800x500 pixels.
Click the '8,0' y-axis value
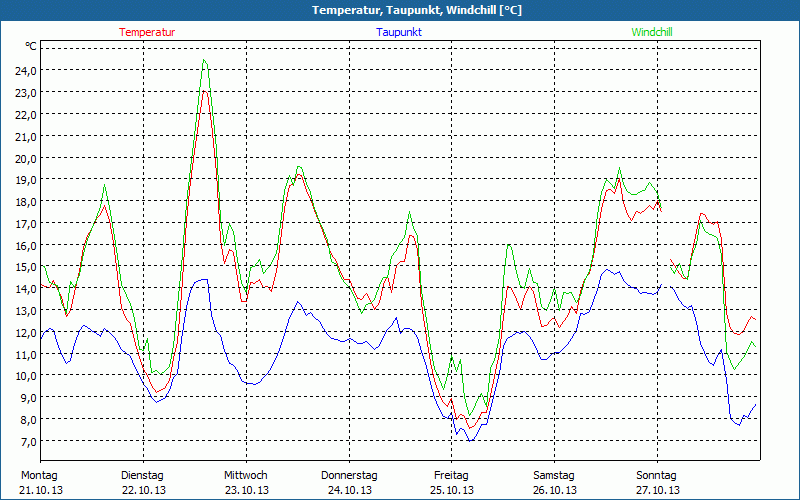pos(28,420)
